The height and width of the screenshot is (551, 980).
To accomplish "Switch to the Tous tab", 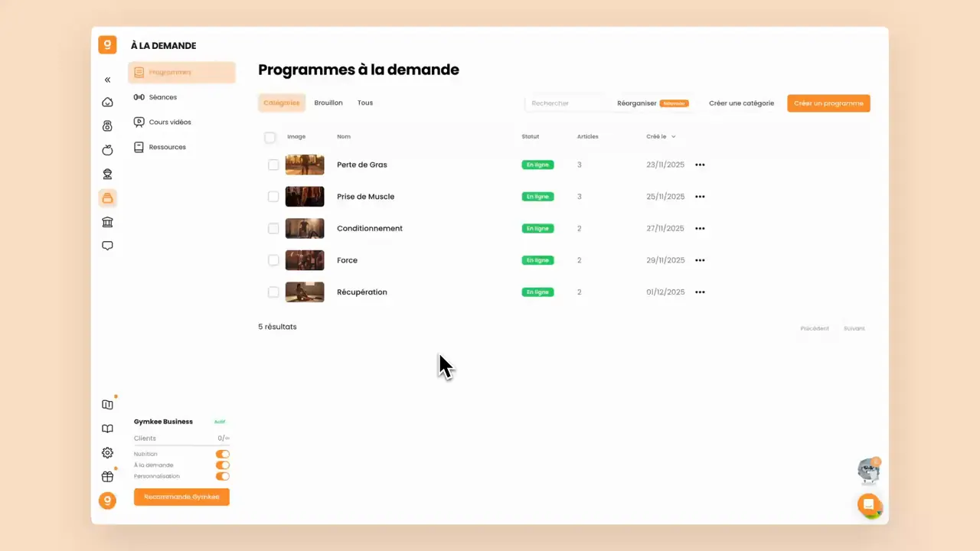I will (365, 103).
